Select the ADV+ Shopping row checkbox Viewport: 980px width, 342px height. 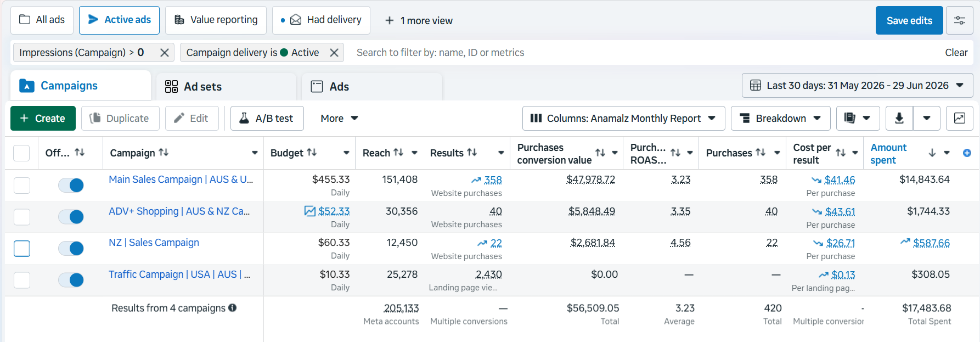tap(22, 217)
